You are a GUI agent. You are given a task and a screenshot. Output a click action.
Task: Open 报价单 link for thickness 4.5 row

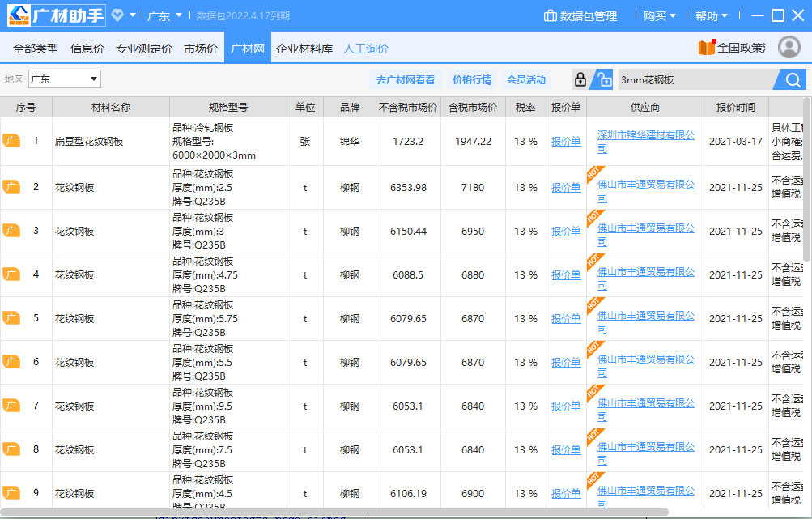566,494
